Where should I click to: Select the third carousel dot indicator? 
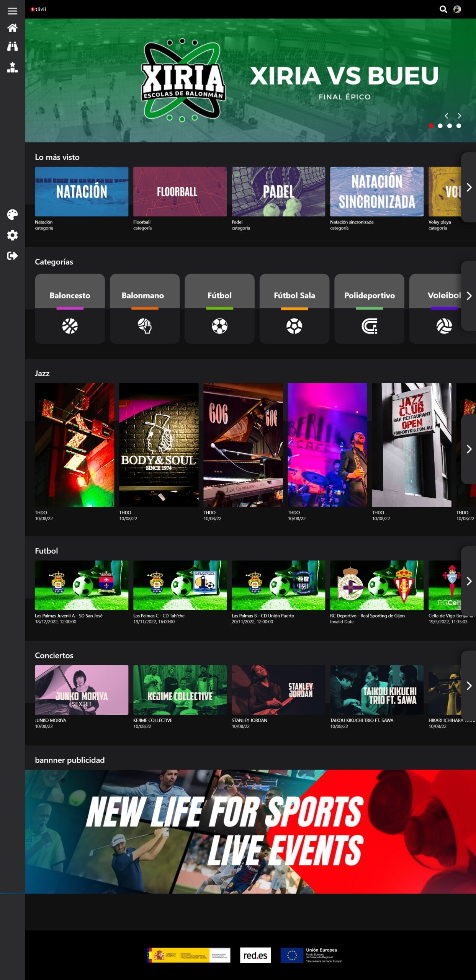click(449, 126)
